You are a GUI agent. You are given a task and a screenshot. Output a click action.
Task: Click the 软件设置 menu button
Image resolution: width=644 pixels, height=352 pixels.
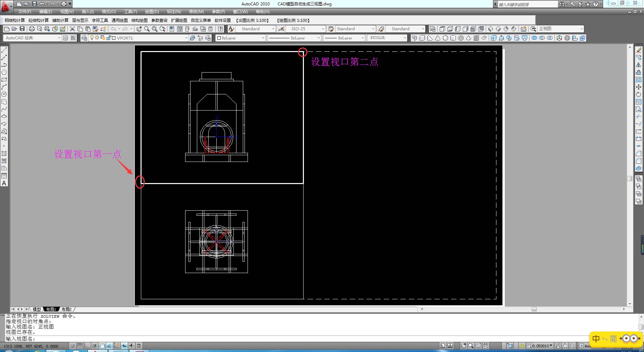pyautogui.click(x=223, y=20)
